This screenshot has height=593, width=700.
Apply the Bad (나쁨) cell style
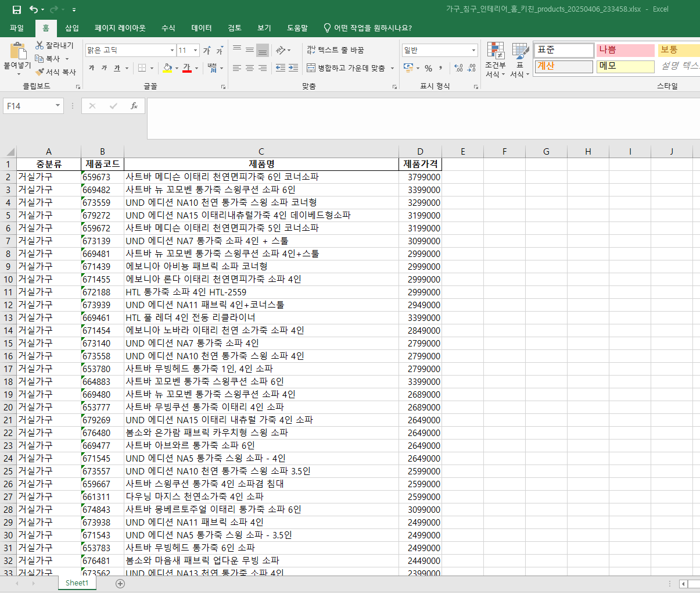click(624, 50)
